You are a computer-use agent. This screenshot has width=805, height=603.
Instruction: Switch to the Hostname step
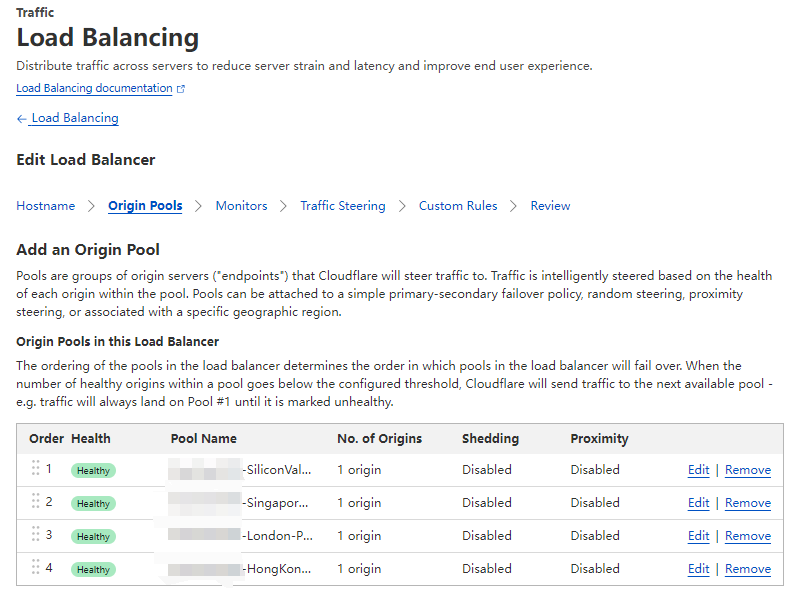(45, 206)
